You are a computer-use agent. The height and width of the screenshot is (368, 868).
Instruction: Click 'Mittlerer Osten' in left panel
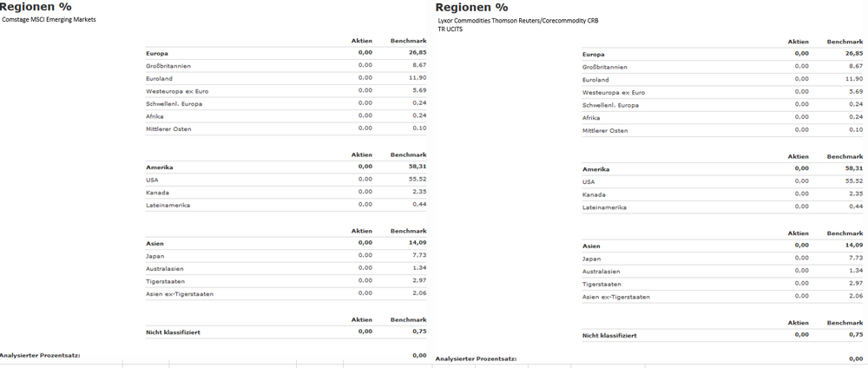[x=168, y=129]
